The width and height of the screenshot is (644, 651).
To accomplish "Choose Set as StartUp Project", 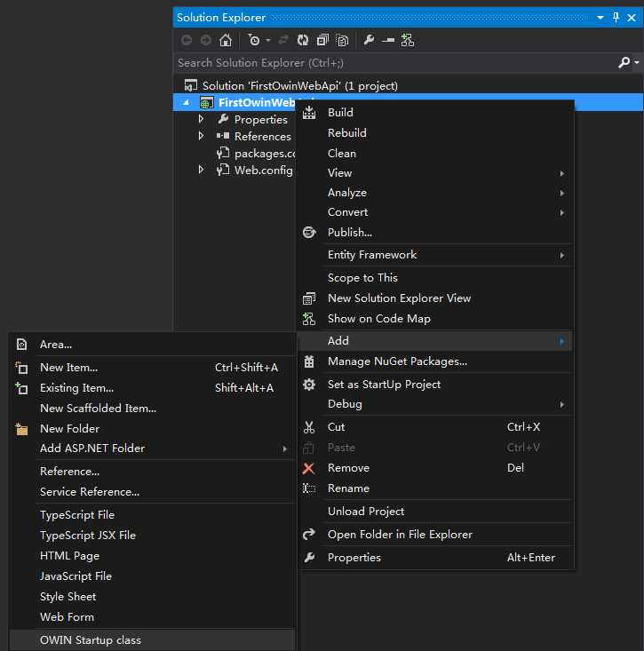I will (x=435, y=385).
